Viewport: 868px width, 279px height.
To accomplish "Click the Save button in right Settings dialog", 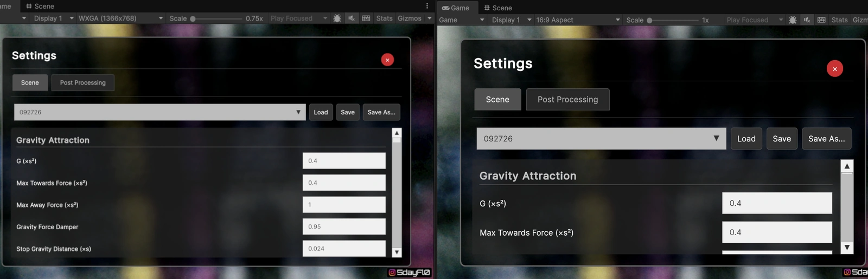I will pyautogui.click(x=782, y=139).
